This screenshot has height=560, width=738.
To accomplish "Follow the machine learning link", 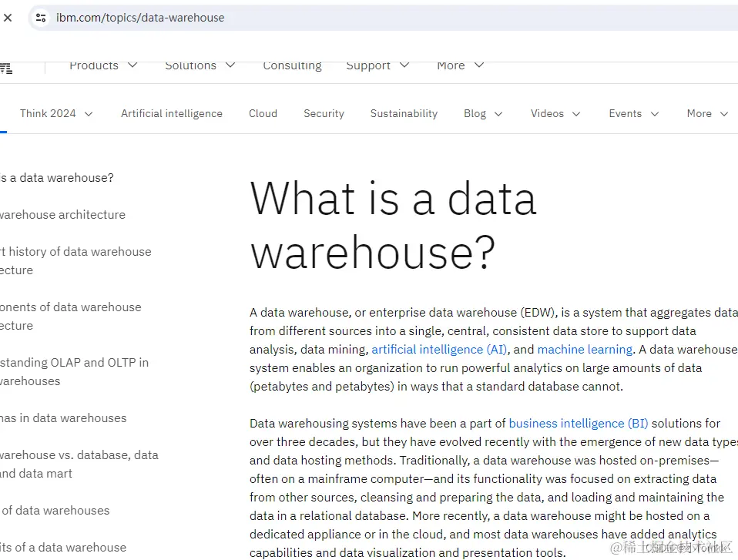I will (x=585, y=350).
